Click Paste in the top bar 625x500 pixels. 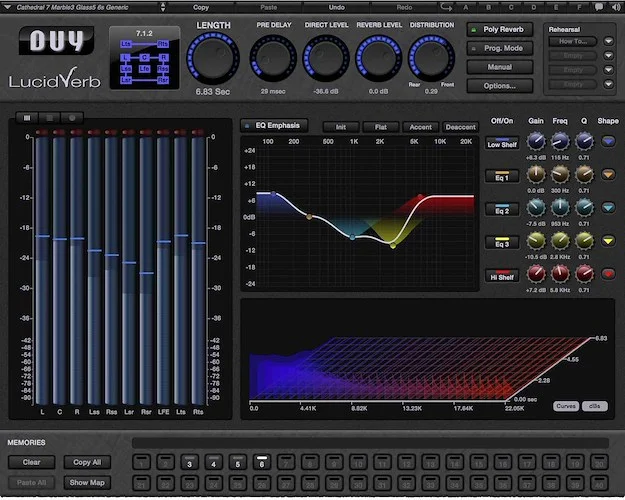click(269, 7)
